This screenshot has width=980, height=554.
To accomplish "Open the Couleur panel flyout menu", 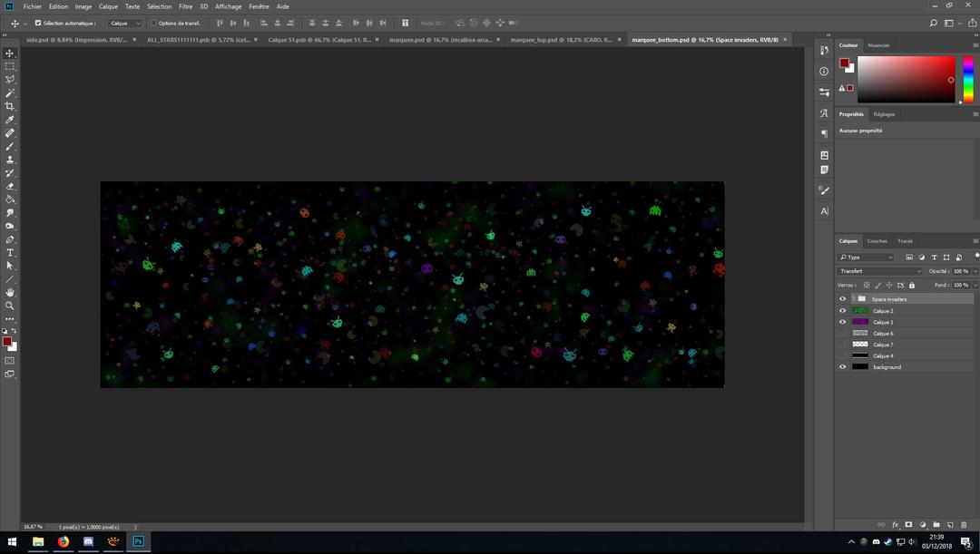I will click(x=975, y=45).
